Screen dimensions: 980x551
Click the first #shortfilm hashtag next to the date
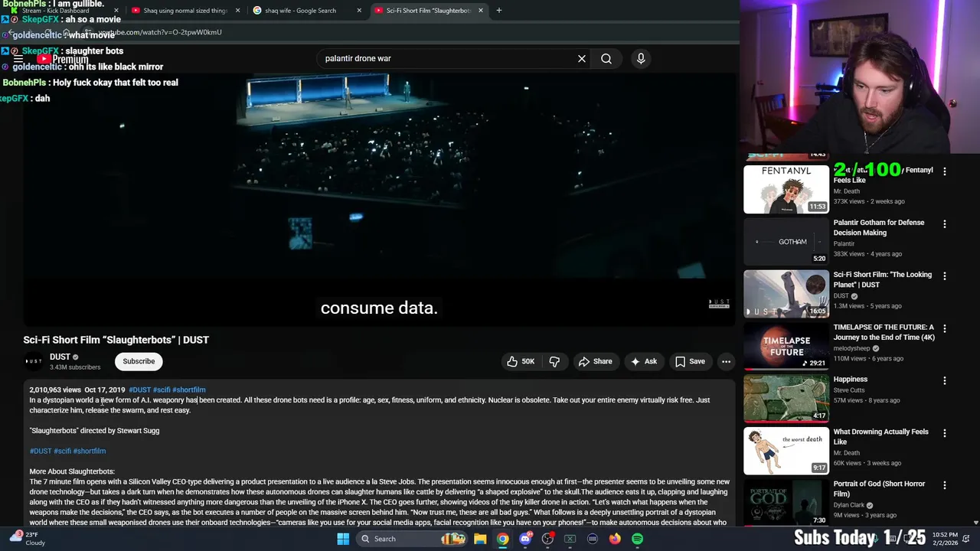189,390
